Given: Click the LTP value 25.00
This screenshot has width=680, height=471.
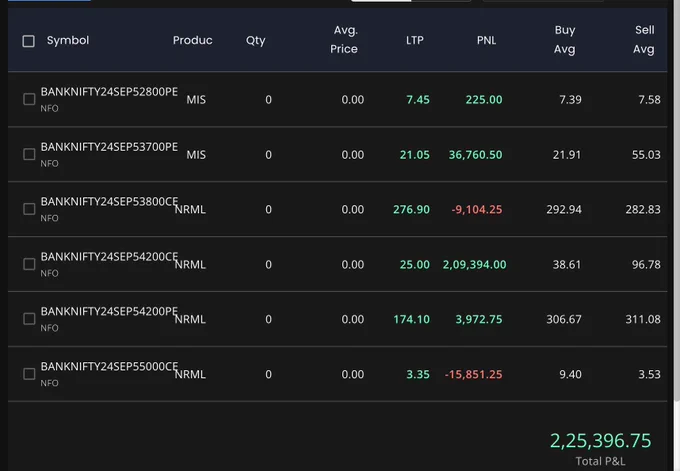Looking at the screenshot, I should click(x=415, y=265).
